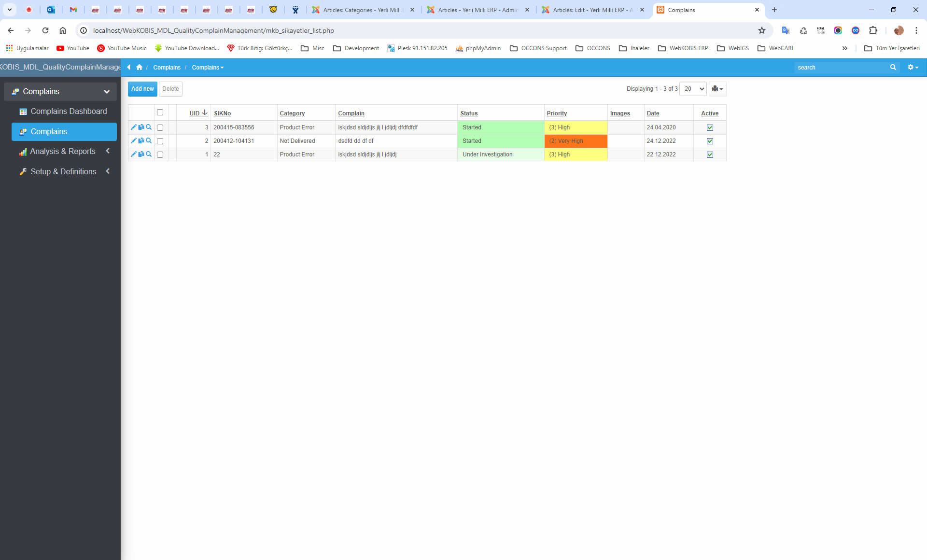The image size is (927, 560).
Task: Open the Chrome extensions puzzle icon
Action: (x=873, y=30)
